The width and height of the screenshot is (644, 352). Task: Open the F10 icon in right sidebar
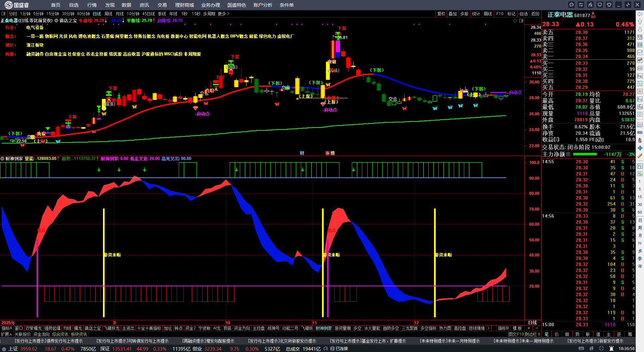coord(640,76)
